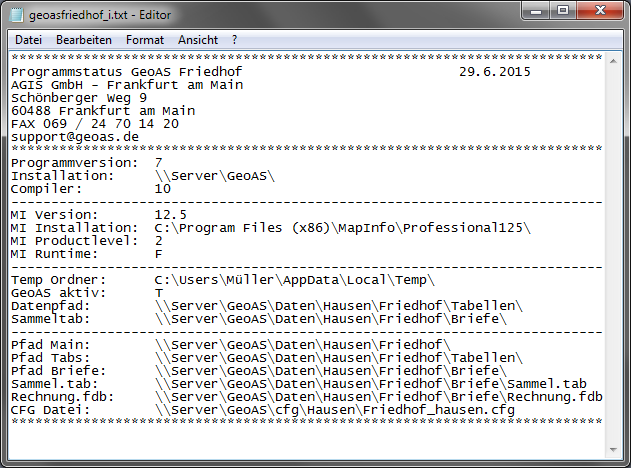The image size is (631, 468).
Task: Close the geoasfriedhof_i.txt Editor window
Action: (600, 11)
